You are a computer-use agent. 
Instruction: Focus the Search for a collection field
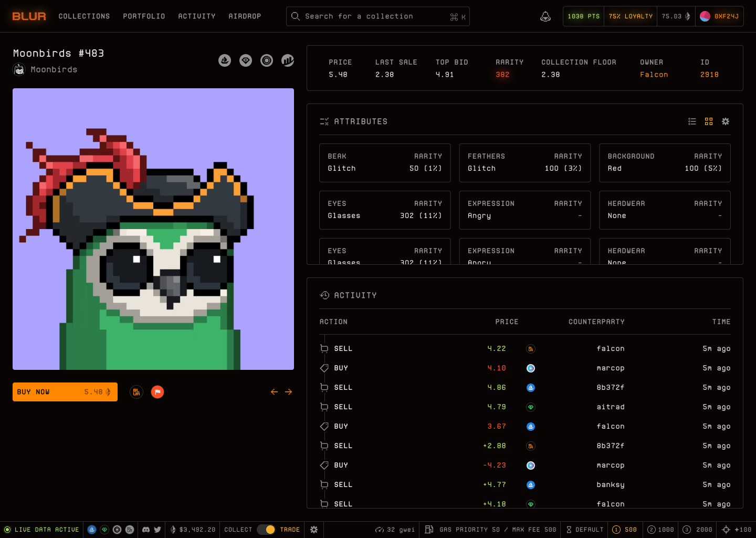tap(378, 16)
